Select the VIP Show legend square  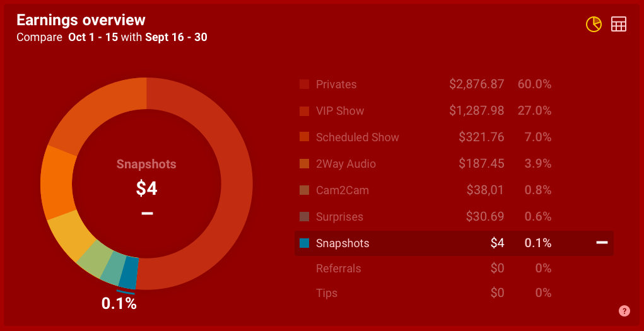(305, 112)
